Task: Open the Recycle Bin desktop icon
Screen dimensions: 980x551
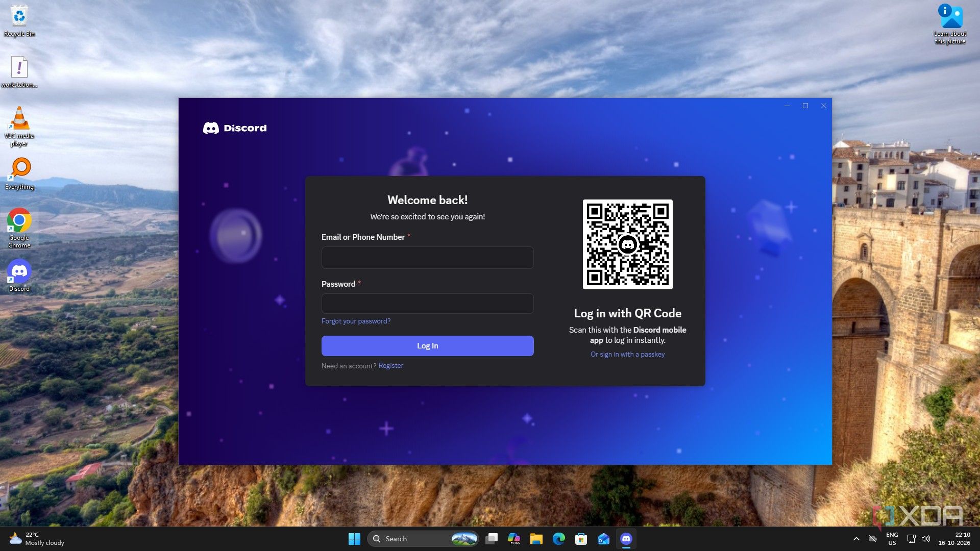Action: 19,20
